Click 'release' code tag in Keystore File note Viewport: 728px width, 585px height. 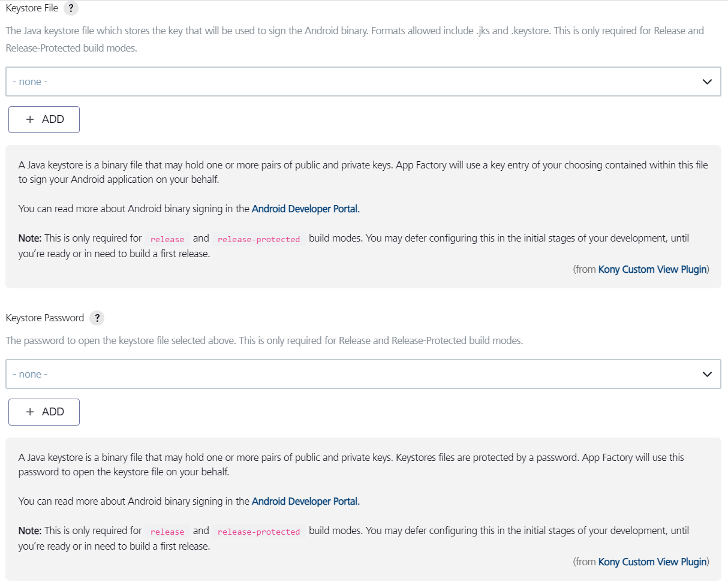click(167, 239)
